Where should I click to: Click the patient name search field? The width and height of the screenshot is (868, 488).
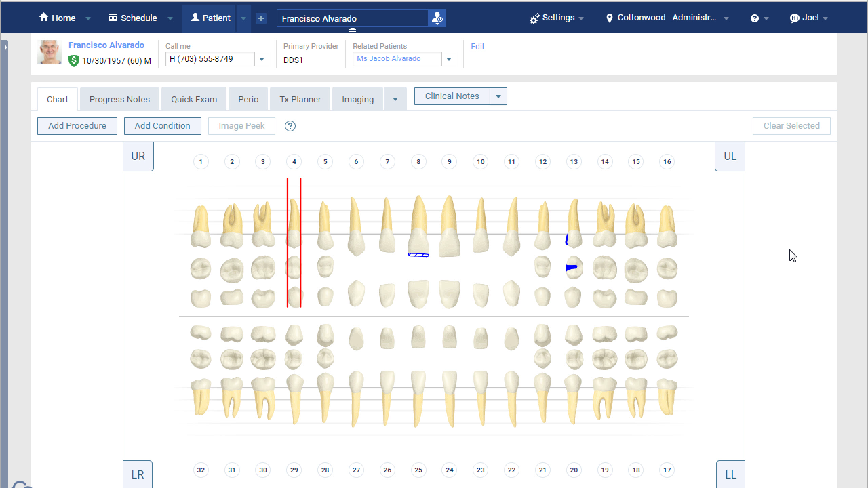[353, 18]
